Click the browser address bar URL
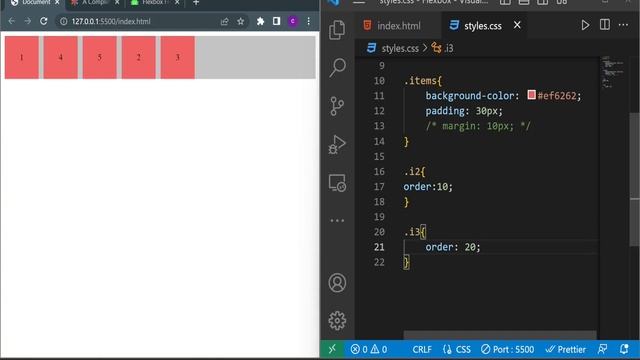 tap(111, 21)
